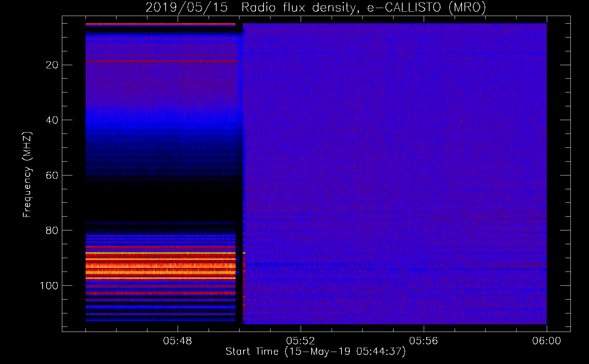The width and height of the screenshot is (589, 364).
Task: Click the 05:52 time tick label
Action: [301, 341]
